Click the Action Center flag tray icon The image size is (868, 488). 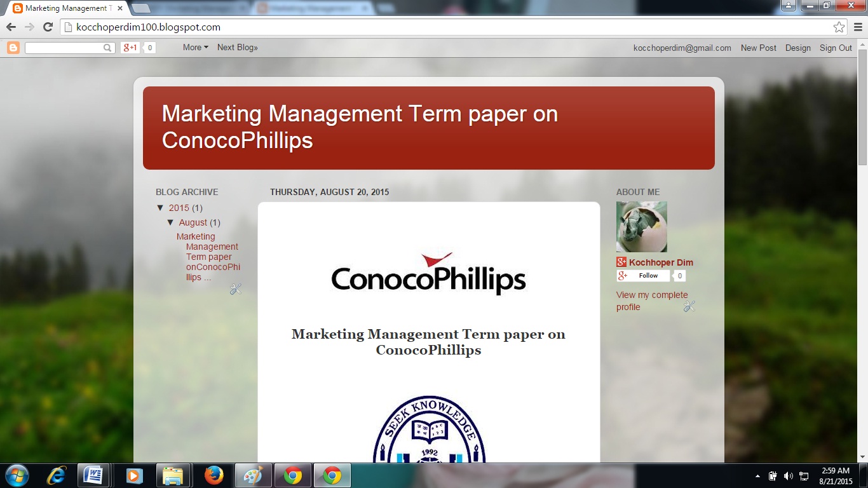click(x=773, y=476)
